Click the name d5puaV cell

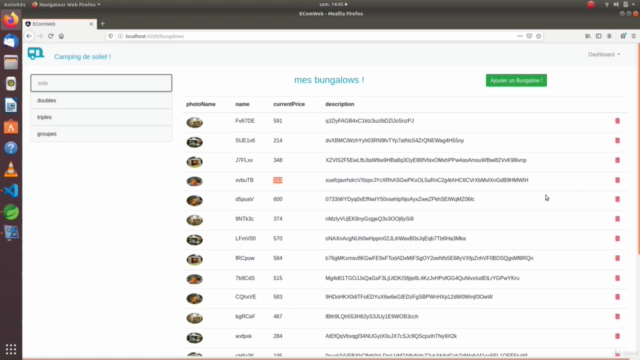pyautogui.click(x=244, y=199)
